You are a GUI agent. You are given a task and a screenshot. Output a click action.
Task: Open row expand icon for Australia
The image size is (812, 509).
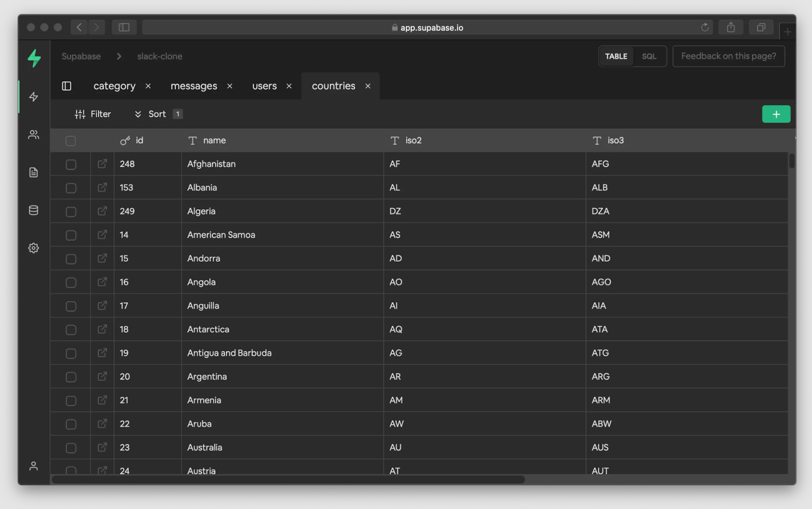(x=102, y=447)
